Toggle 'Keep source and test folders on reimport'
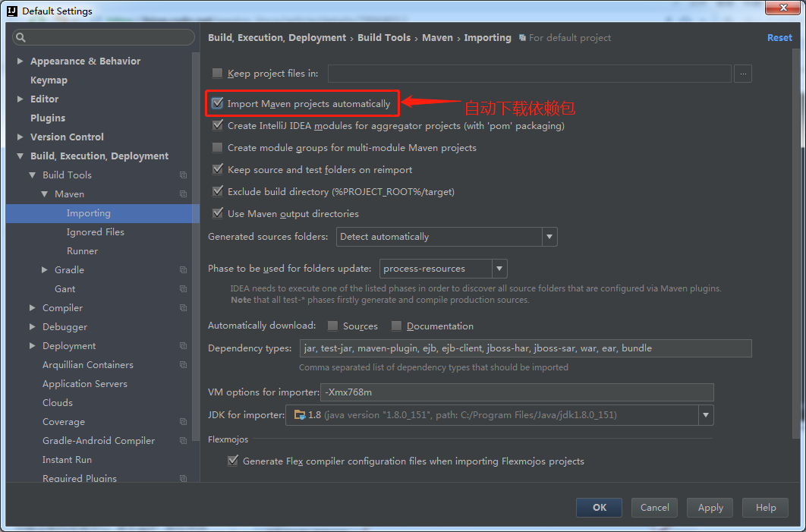Image resolution: width=806 pixels, height=532 pixels. [x=217, y=169]
